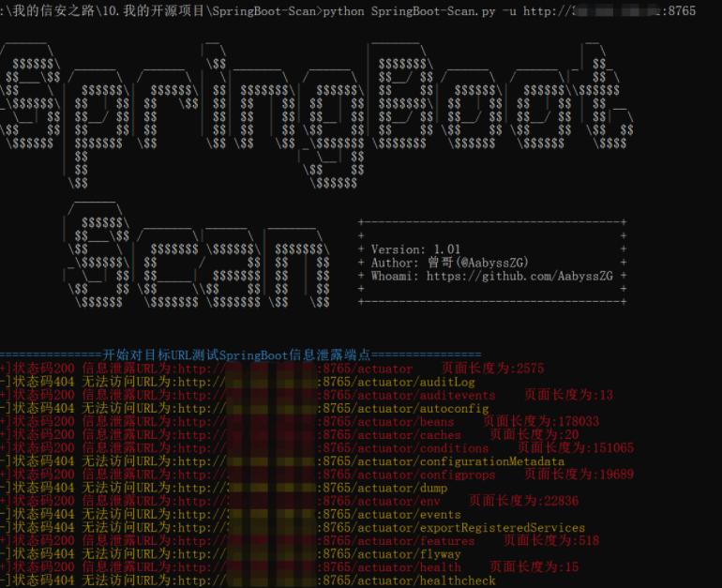Click the actuator/configurationMetadata 404 line
Image resolution: width=722 pixels, height=588 pixels.
point(282,461)
